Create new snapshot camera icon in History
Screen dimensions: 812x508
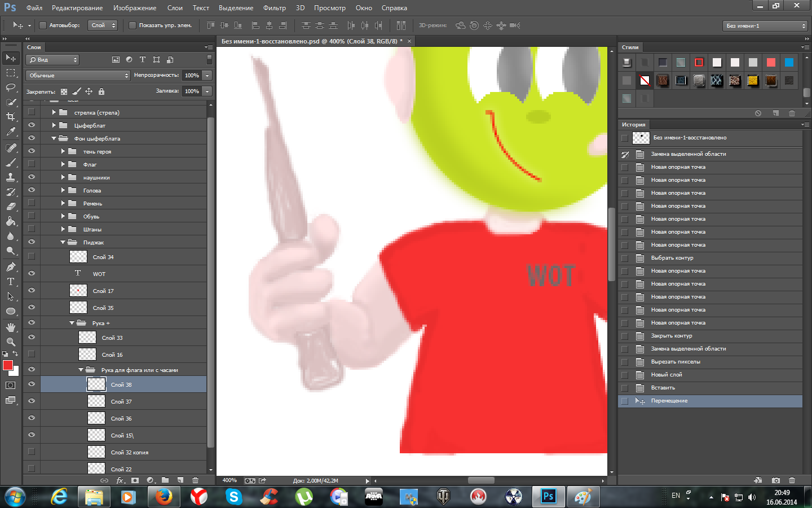coord(776,480)
